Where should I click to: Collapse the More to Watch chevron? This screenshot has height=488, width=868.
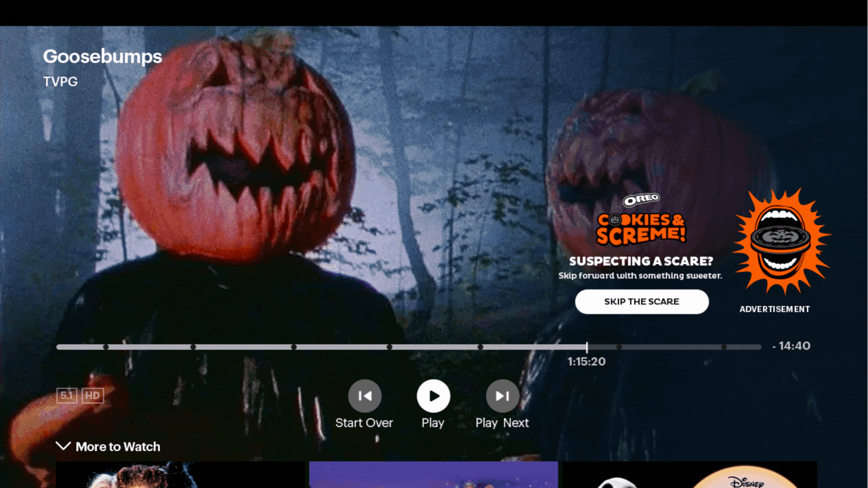[x=63, y=446]
